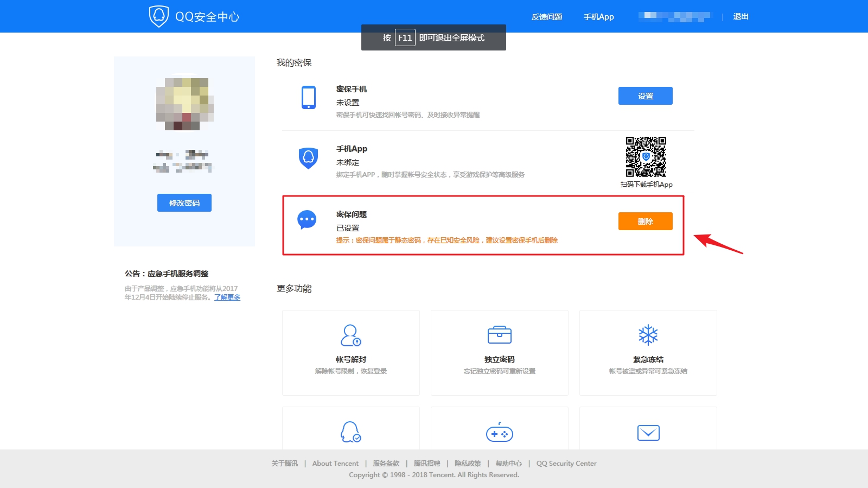Click the 公告:应急手机服务调整 heading
Viewport: 868px width, 488px height.
[x=167, y=274]
